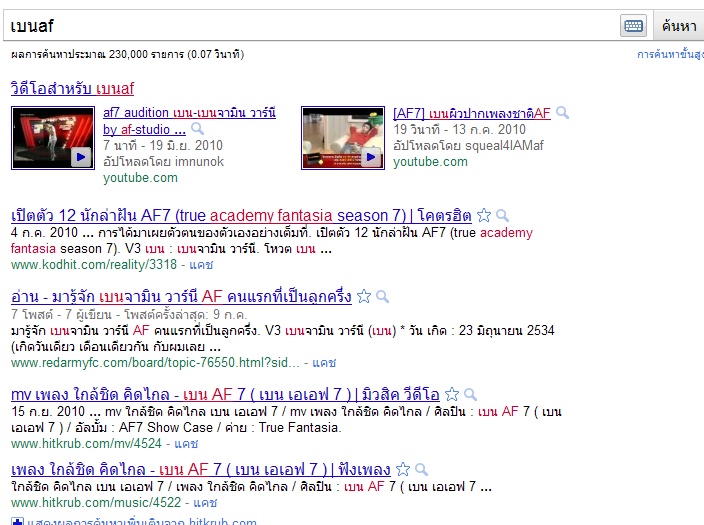Open the on-screen keyboard icon in search box
The image size is (704, 525).
click(633, 26)
